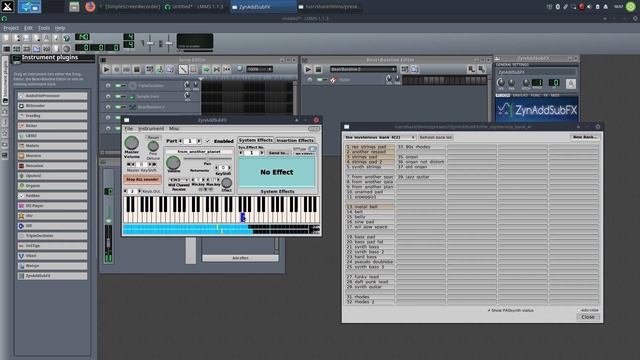This screenshot has height=360, width=640.
Task: Click the ZynAddSubFX plugin entry
Action: tap(52, 276)
